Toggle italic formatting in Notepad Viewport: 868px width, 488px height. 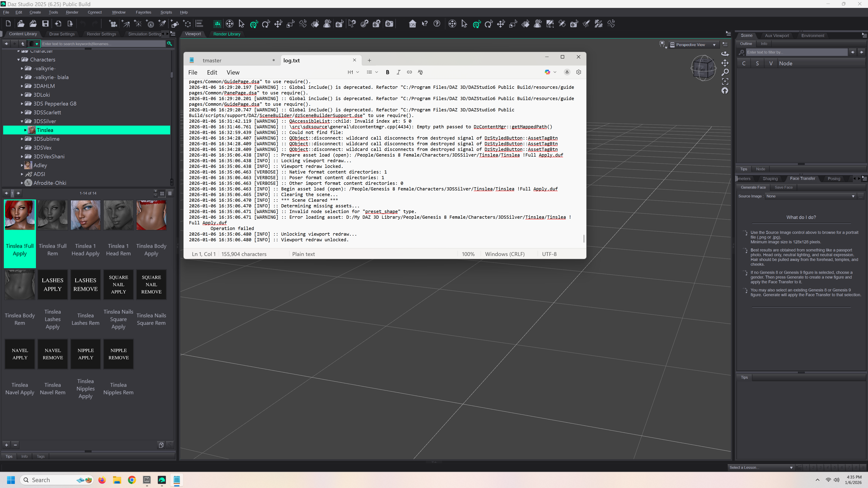(x=398, y=72)
